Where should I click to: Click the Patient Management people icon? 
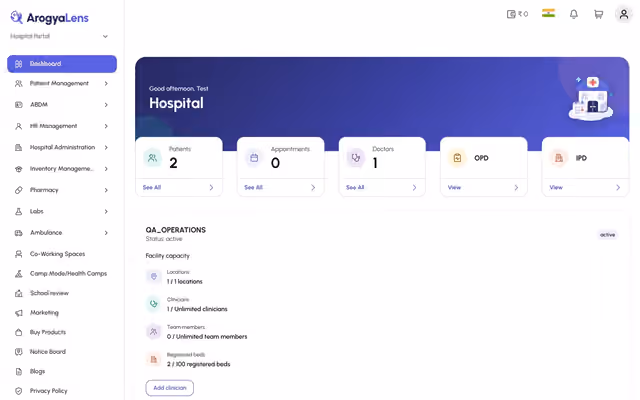[19, 83]
